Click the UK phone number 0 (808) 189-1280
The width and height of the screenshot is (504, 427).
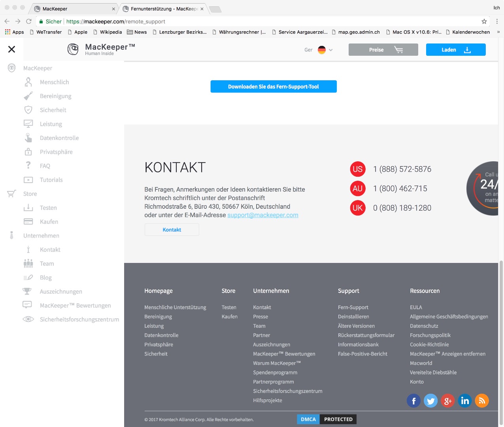tap(402, 208)
